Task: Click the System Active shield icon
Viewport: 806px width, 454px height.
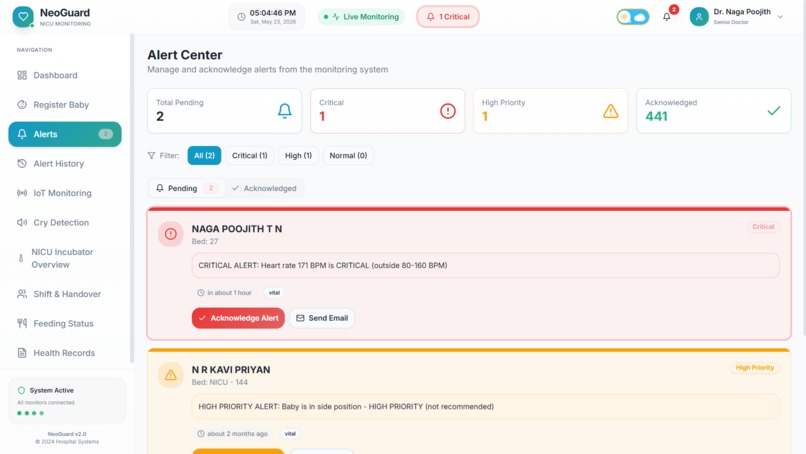Action: (21, 390)
